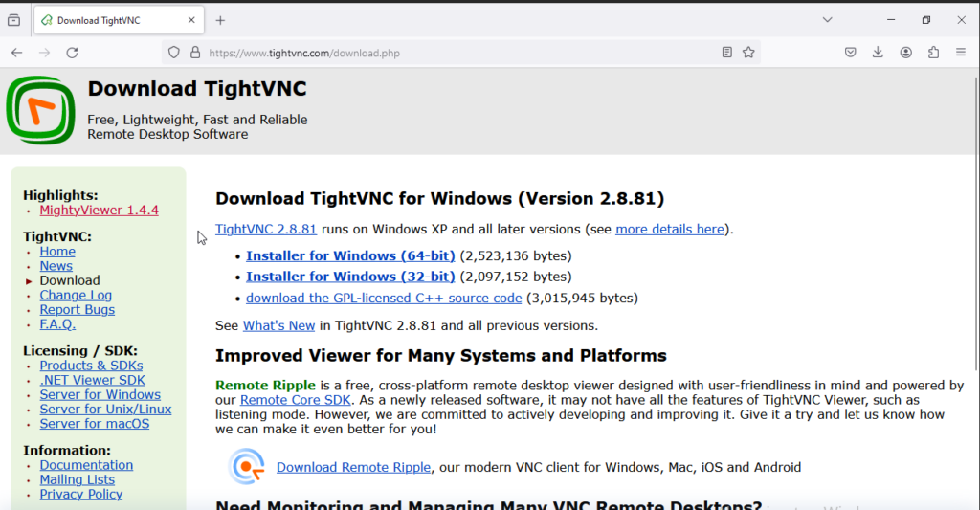Open Products & SDKs link
The image size is (980, 510).
(91, 365)
